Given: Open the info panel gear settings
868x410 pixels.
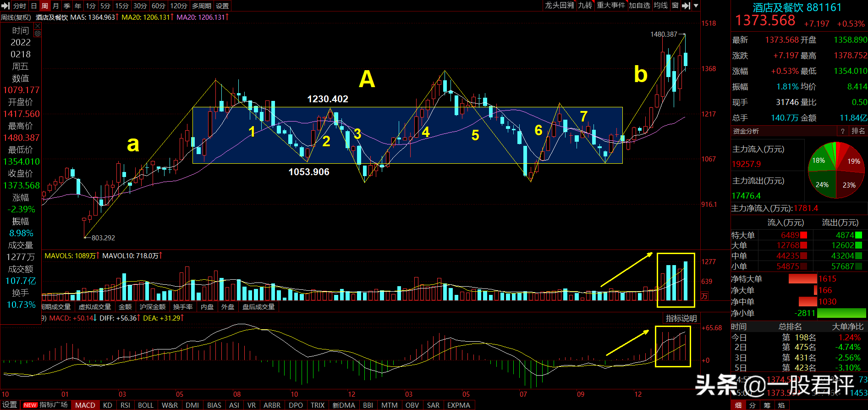Looking at the screenshot, I should 38,33.
